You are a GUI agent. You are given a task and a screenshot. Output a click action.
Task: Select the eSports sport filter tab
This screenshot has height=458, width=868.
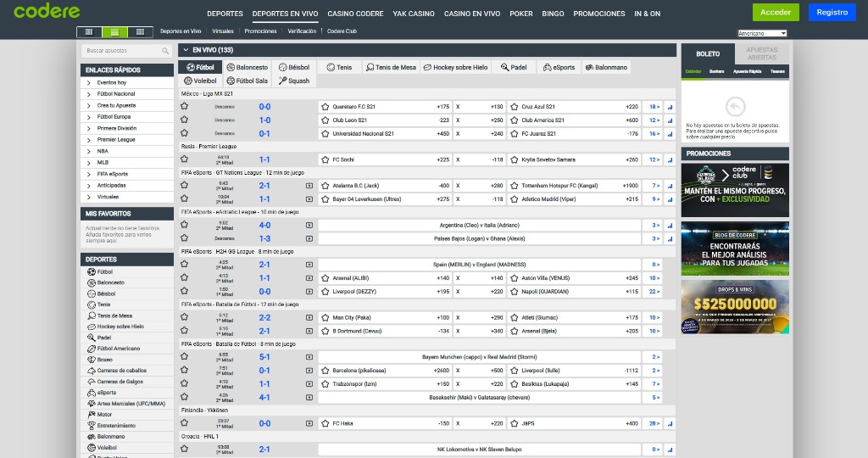coord(559,67)
